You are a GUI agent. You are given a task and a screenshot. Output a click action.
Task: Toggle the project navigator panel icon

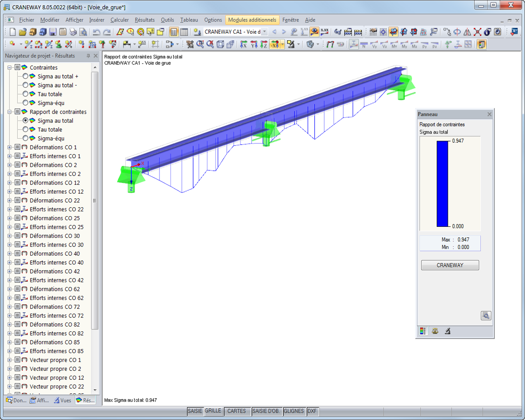pyautogui.click(x=174, y=32)
